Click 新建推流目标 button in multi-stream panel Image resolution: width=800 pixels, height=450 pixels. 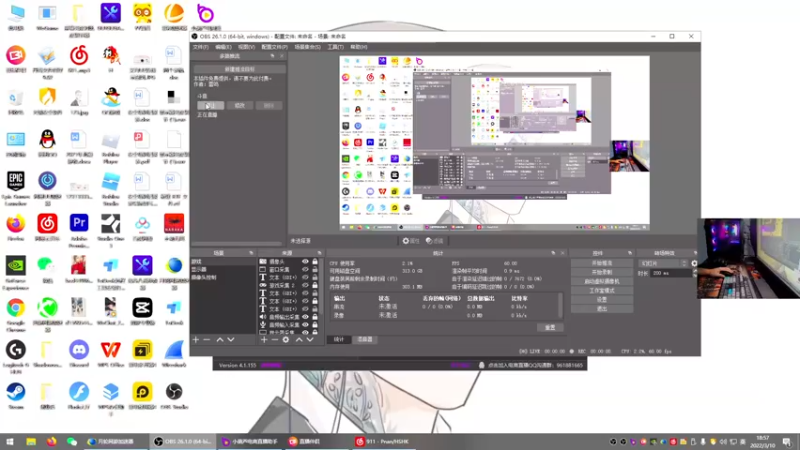click(239, 69)
